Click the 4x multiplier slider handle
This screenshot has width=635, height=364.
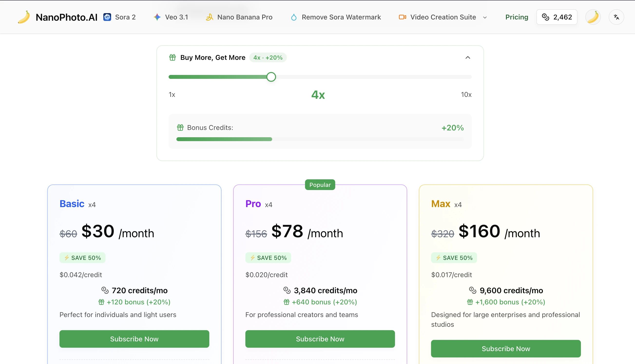click(271, 77)
